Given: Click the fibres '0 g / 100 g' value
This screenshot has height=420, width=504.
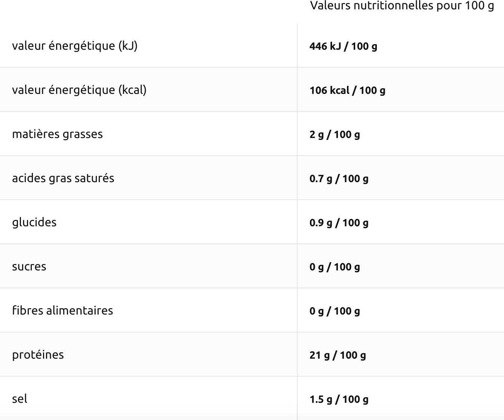Looking at the screenshot, I should tap(335, 311).
